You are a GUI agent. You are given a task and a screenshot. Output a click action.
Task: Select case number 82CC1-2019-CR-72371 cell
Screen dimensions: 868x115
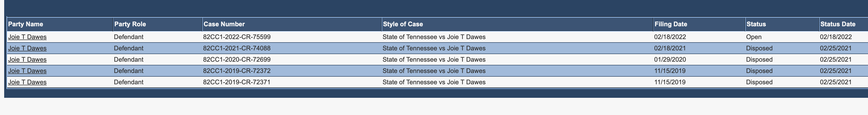[292, 82]
